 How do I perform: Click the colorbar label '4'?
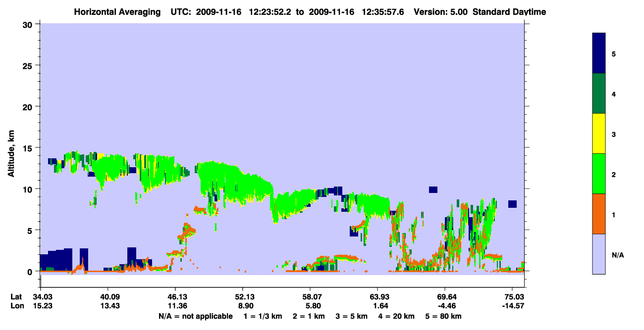pyautogui.click(x=614, y=94)
